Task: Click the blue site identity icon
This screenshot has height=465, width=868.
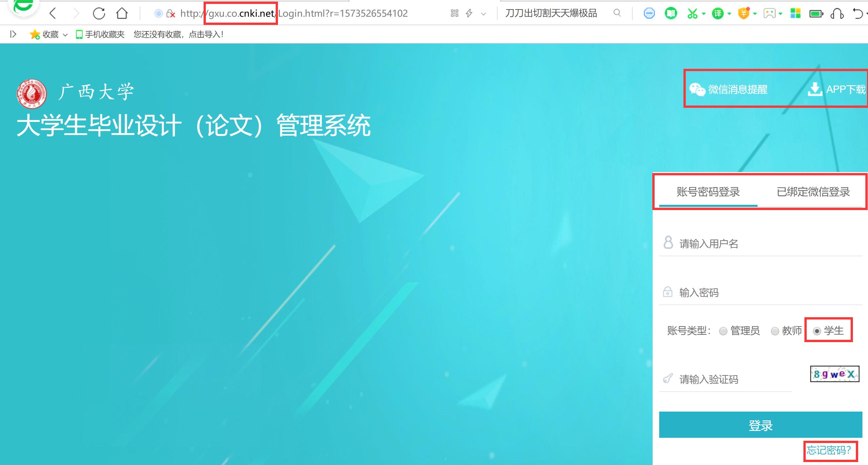Action: (x=158, y=13)
